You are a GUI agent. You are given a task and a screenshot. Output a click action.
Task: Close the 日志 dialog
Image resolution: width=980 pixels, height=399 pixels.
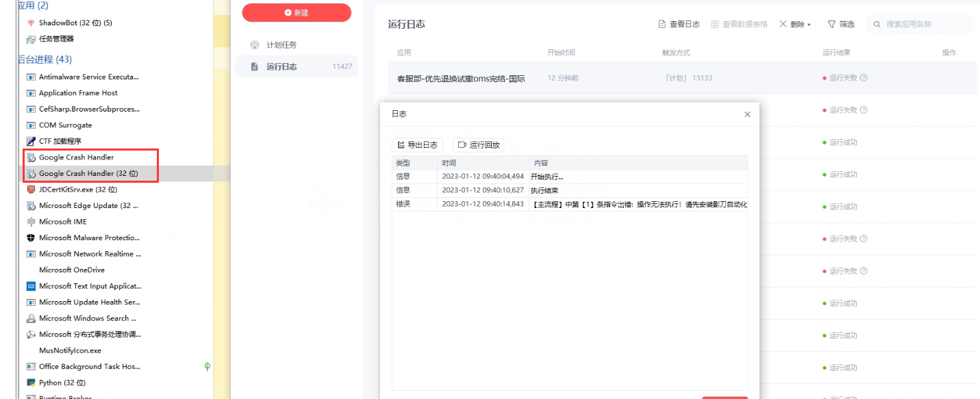click(x=747, y=114)
